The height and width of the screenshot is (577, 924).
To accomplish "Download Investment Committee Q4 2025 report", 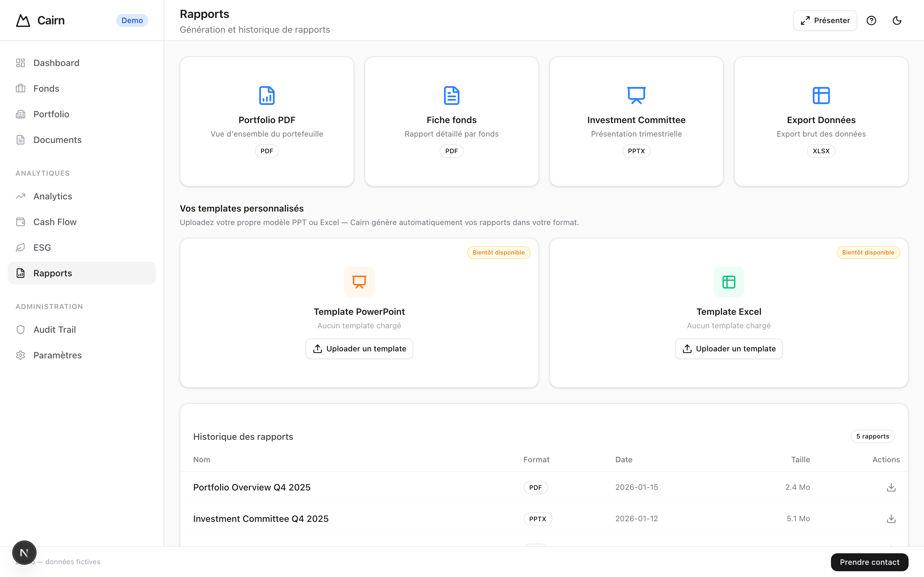I will click(891, 519).
